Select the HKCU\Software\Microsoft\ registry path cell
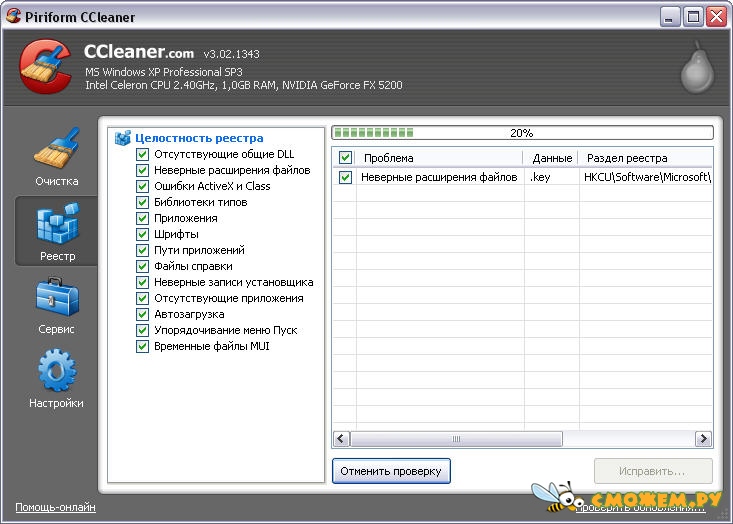 click(647, 177)
